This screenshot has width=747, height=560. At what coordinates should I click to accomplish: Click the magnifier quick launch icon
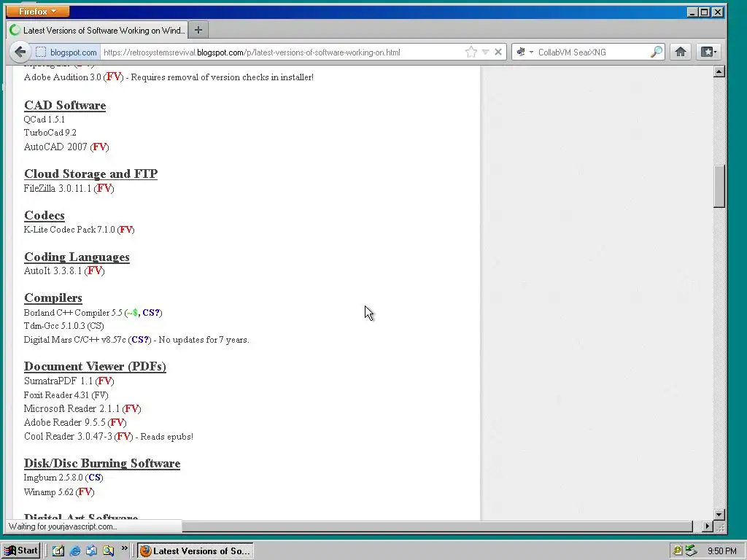click(x=108, y=551)
